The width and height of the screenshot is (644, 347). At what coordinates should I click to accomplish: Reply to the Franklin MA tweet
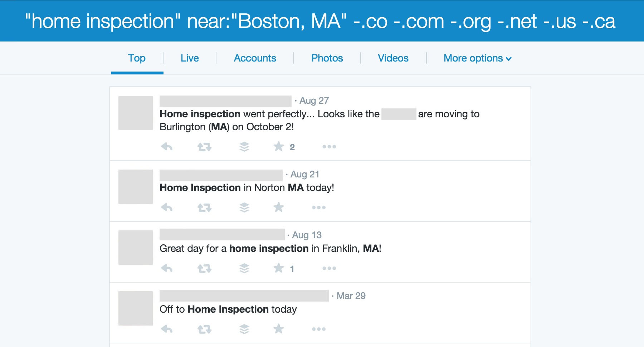click(x=167, y=268)
